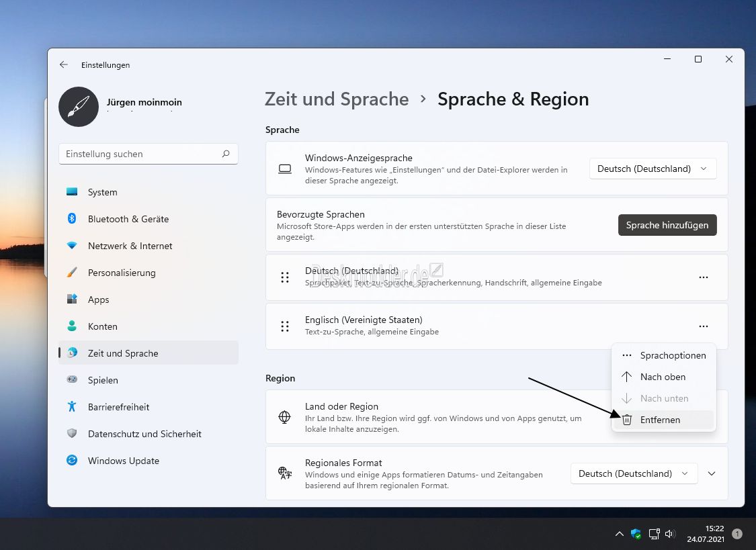The width and height of the screenshot is (756, 550).
Task: Open Datenschutz und Sicherheit settings
Action: pos(149,433)
